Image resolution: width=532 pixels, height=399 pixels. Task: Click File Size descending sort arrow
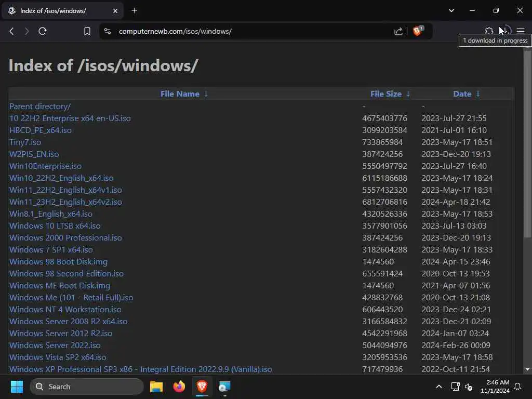[408, 94]
